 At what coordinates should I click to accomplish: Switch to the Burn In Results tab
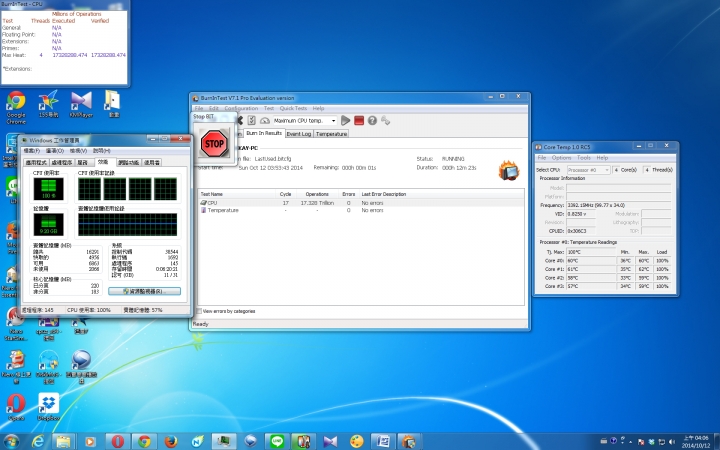[264, 133]
